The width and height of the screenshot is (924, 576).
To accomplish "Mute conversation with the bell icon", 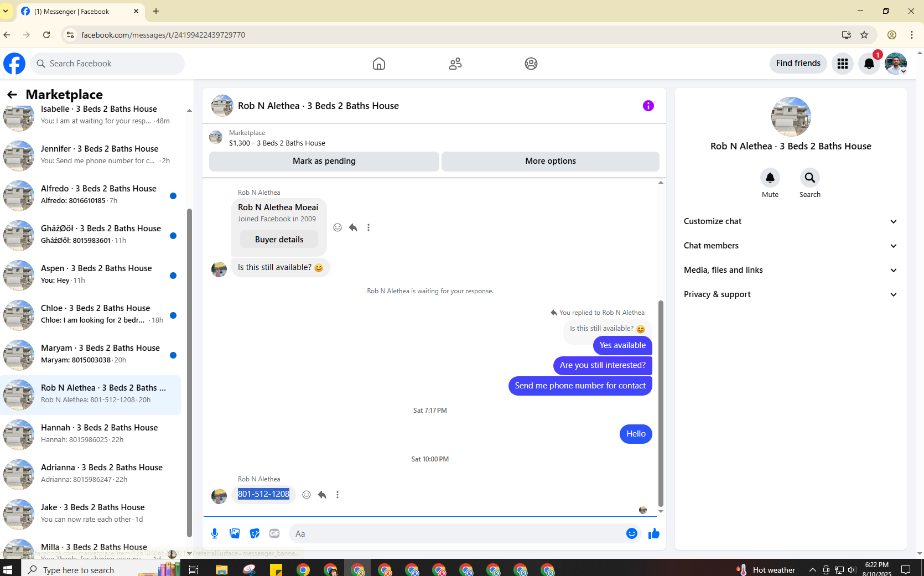I will coord(770,178).
